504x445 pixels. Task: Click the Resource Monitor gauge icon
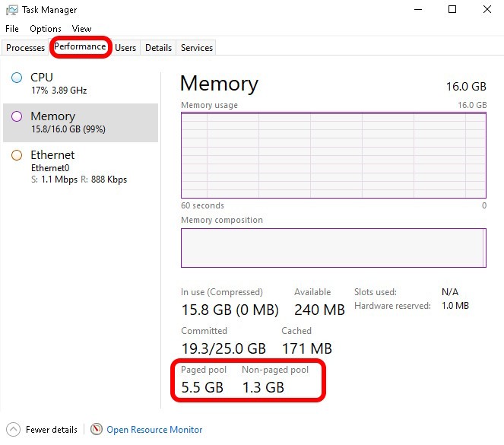click(x=97, y=430)
